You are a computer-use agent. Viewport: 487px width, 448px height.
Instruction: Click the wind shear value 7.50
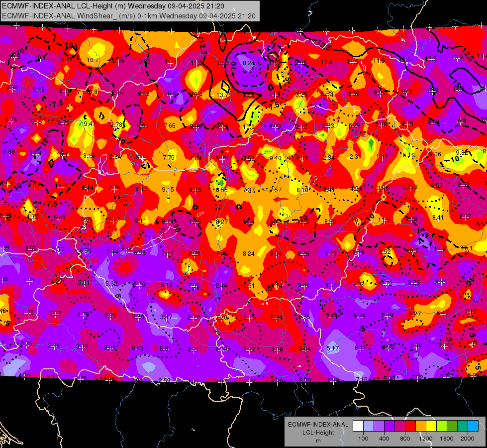coord(249,159)
